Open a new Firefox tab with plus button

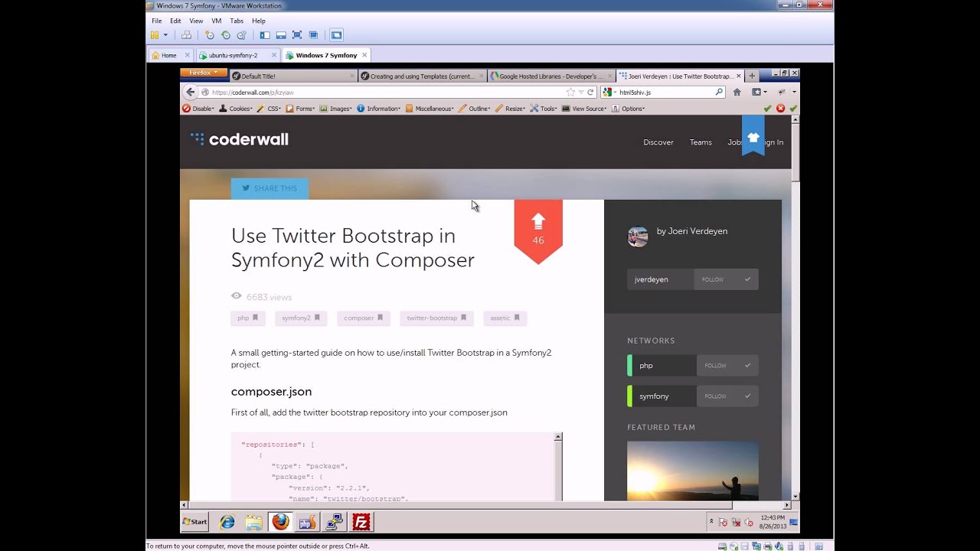click(752, 76)
